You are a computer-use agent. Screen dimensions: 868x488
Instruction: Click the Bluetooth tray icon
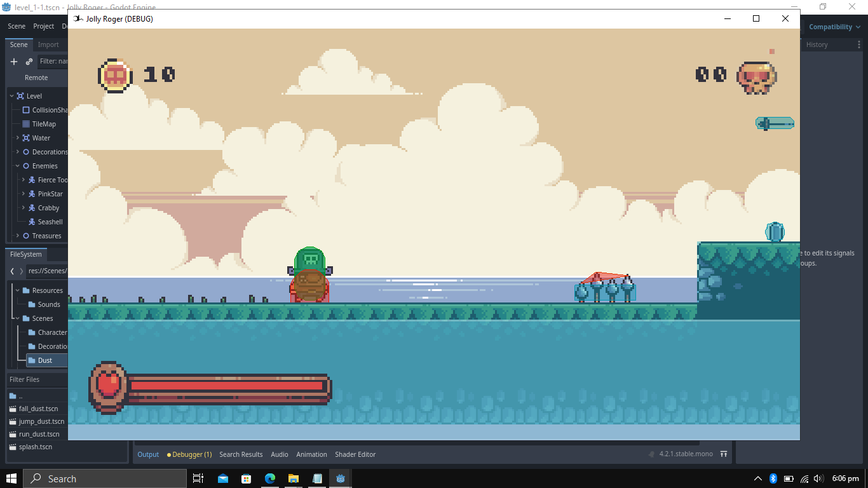point(773,478)
